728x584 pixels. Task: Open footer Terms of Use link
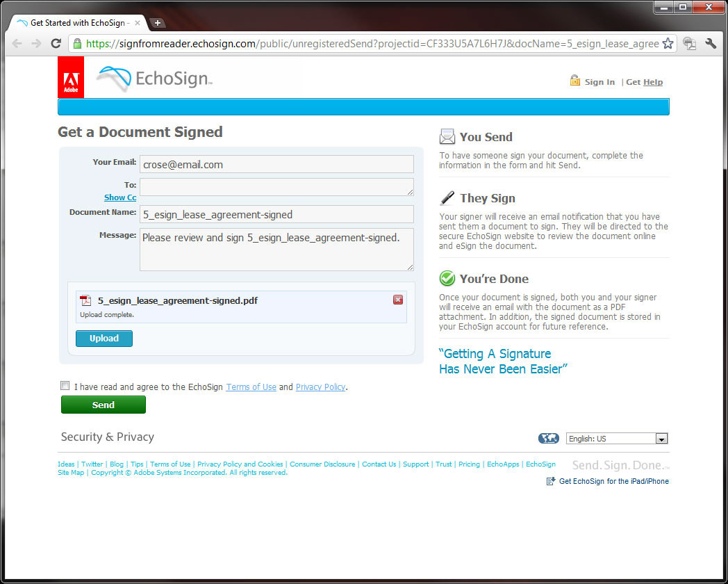click(170, 464)
